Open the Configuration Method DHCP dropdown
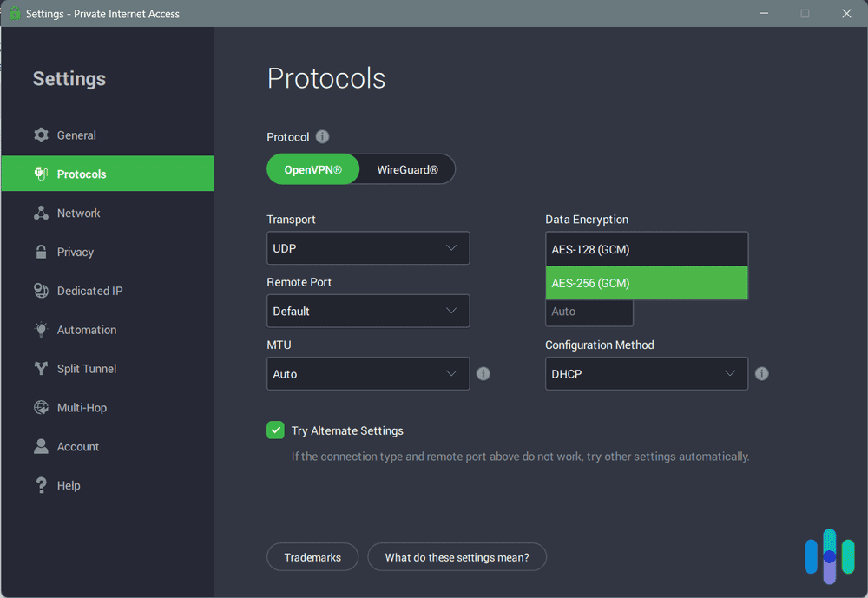The height and width of the screenshot is (598, 868). (x=646, y=373)
